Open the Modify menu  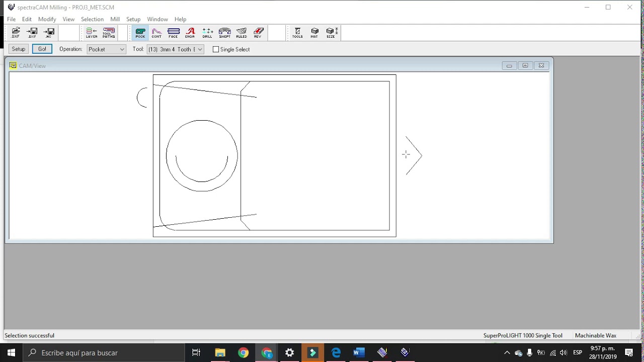pyautogui.click(x=47, y=19)
